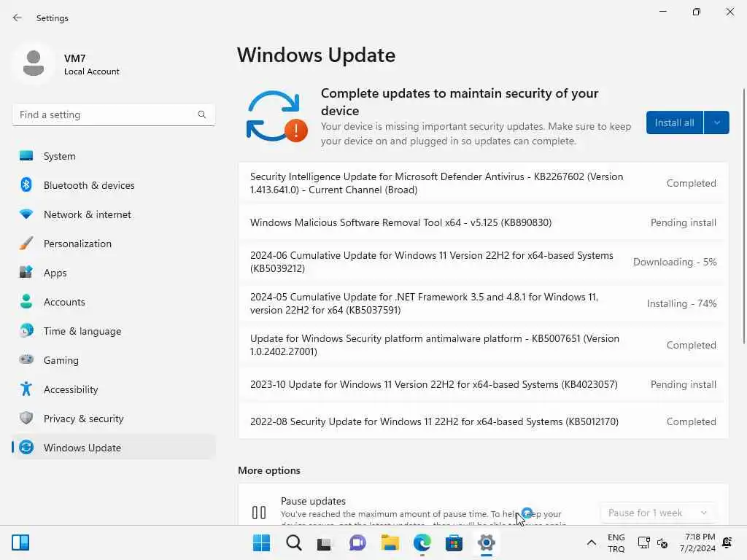Click the Install all button

(674, 122)
